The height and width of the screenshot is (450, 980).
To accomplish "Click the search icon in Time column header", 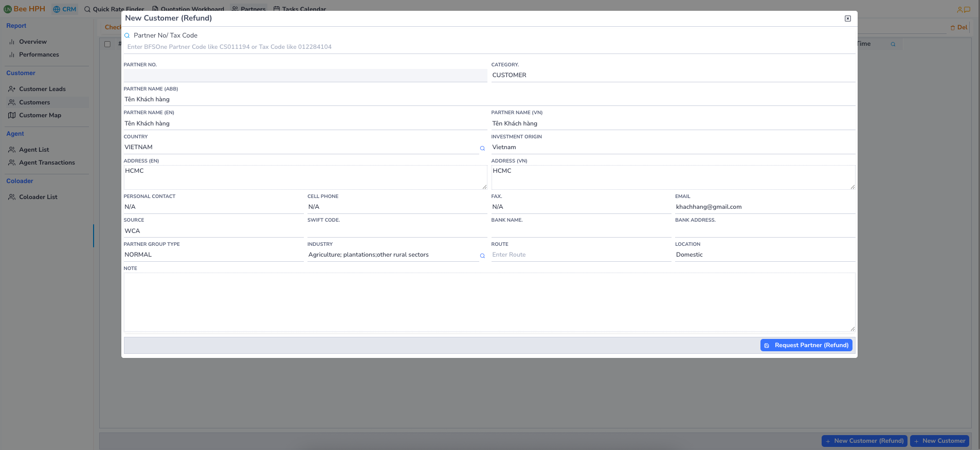I will point(893,44).
